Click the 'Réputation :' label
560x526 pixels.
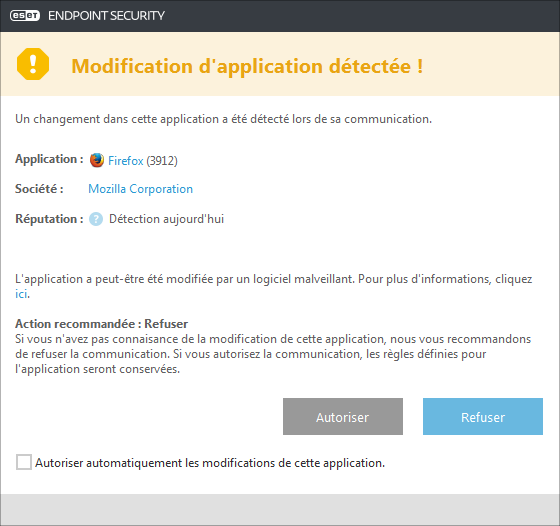49,219
